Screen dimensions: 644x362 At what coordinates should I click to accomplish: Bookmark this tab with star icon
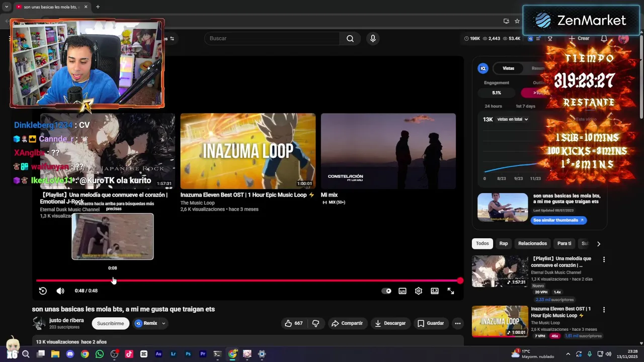point(517,21)
